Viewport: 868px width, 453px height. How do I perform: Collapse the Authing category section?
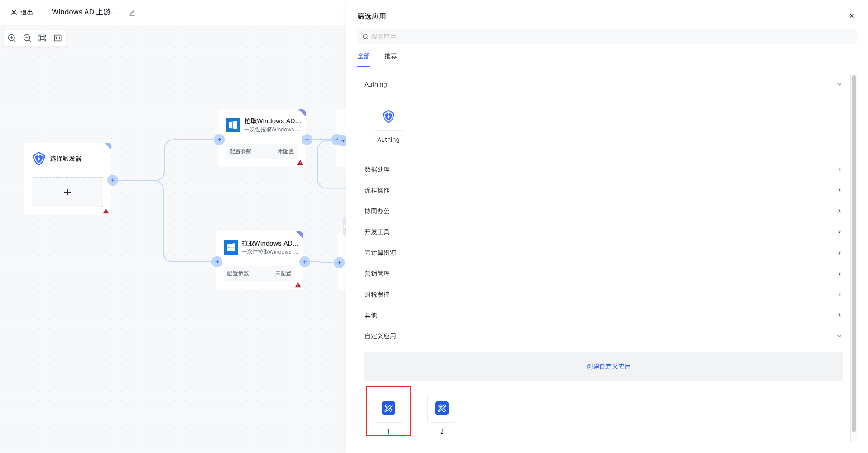coord(839,84)
